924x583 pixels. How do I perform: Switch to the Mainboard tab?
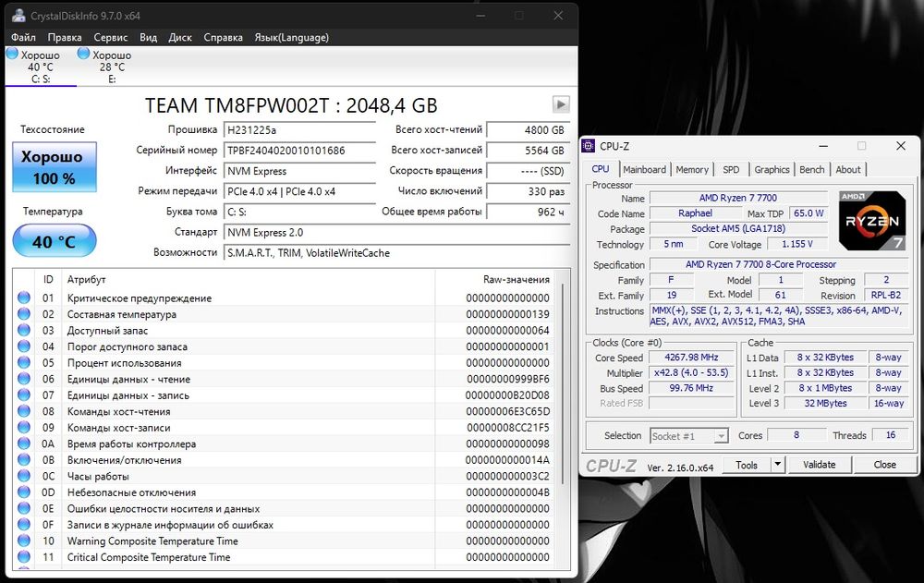pos(644,170)
